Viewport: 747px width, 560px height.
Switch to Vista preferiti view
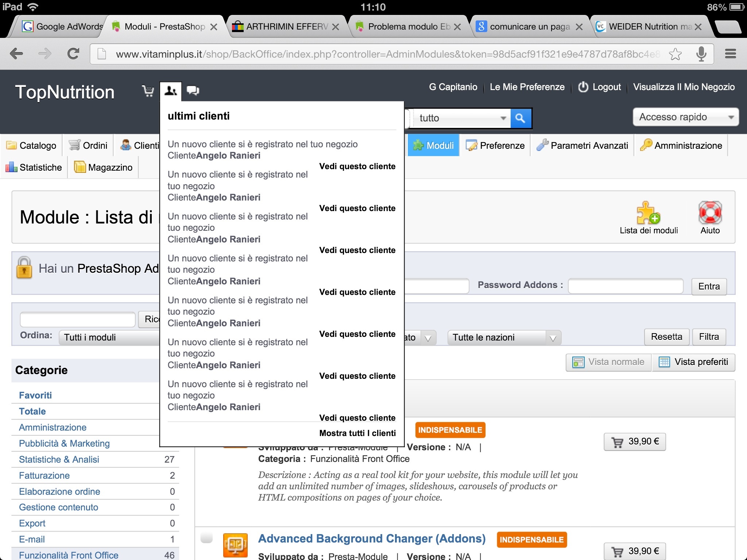[694, 362]
